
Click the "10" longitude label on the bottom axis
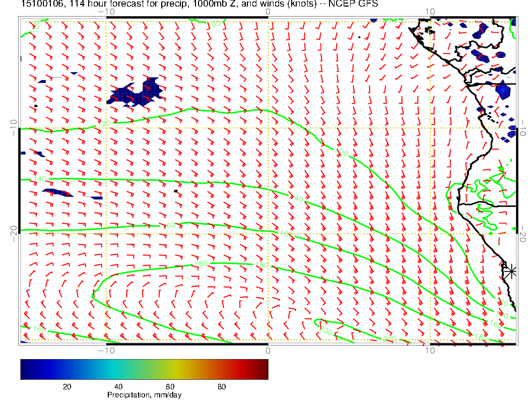click(x=430, y=351)
